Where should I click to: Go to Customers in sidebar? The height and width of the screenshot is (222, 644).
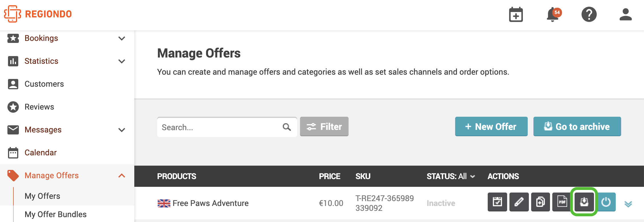pos(44,84)
